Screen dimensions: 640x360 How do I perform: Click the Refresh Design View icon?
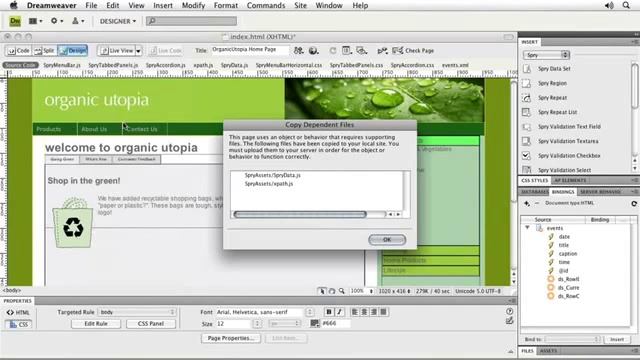[333, 51]
